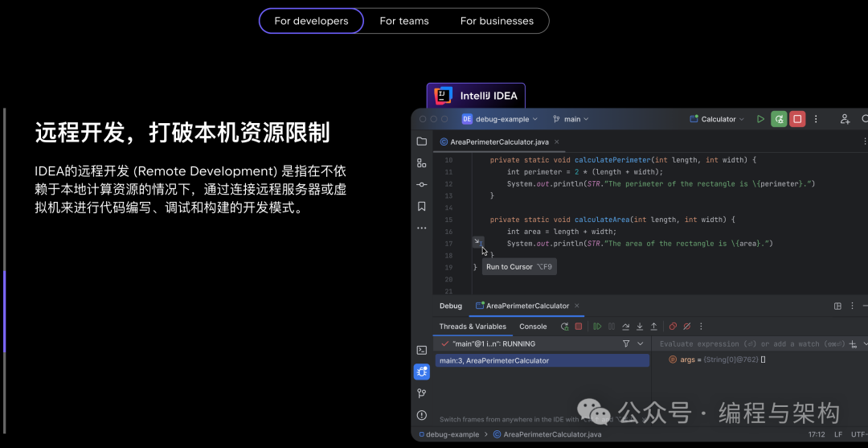Click line number 16 in the gutter

pos(448,232)
